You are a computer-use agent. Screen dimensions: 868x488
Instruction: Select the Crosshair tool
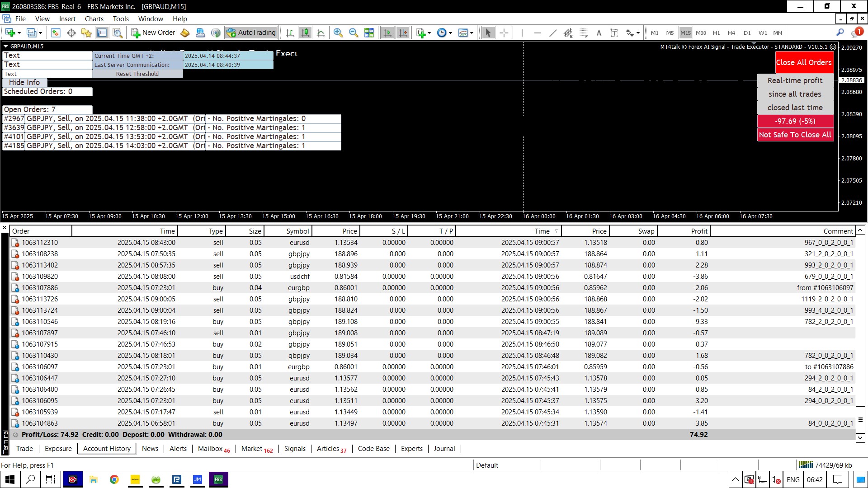504,33
